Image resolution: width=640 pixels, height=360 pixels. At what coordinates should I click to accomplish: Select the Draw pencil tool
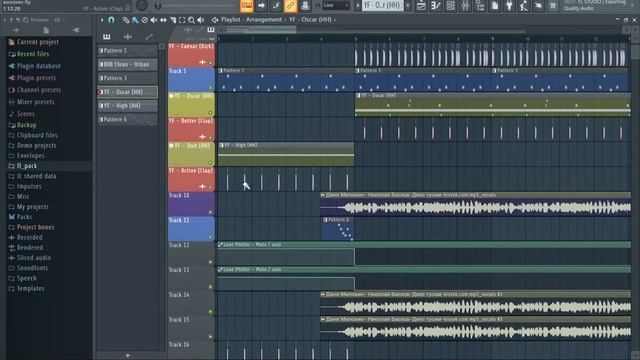126,20
